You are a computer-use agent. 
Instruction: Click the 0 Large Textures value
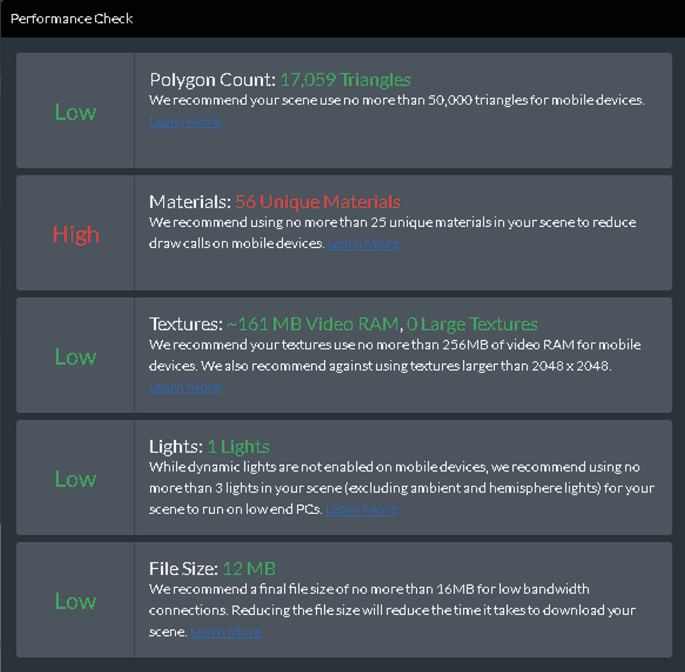coord(472,324)
